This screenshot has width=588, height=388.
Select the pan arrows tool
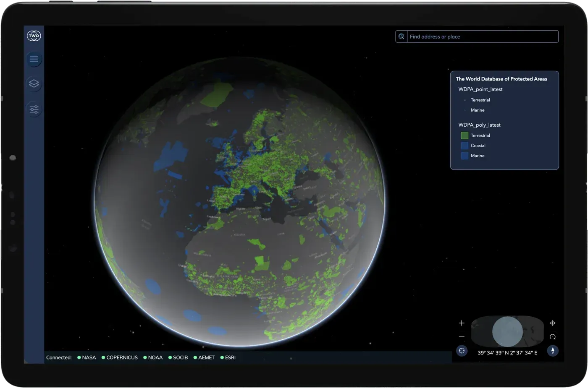pos(553,323)
